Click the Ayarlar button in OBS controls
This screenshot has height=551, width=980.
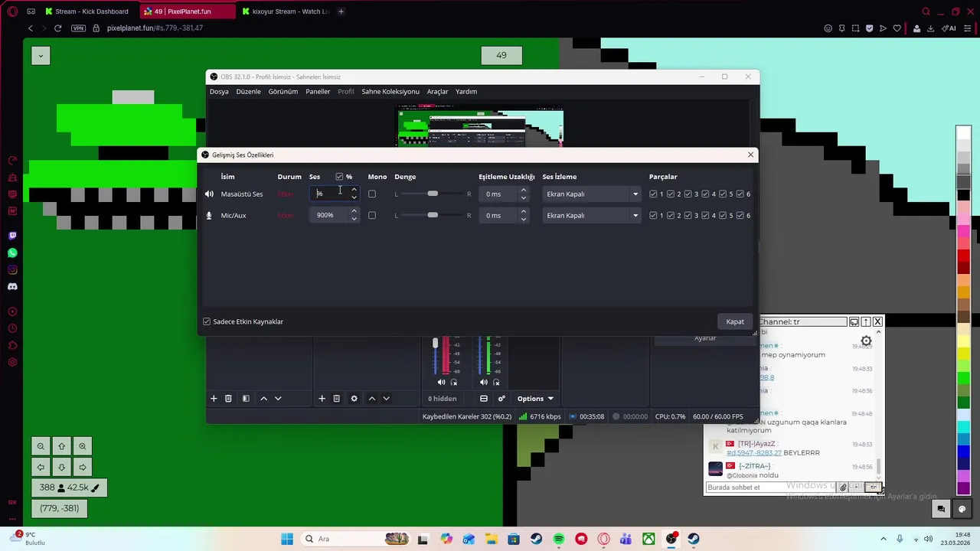[x=705, y=338]
